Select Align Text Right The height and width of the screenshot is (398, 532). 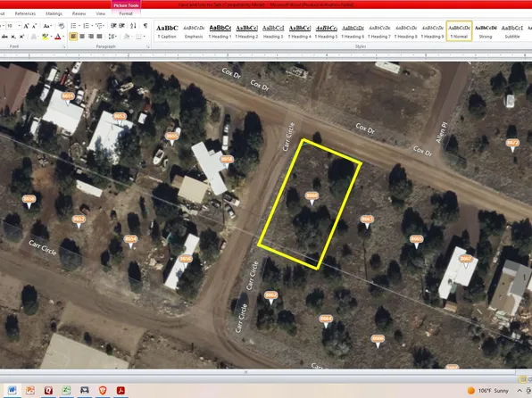(x=90, y=37)
